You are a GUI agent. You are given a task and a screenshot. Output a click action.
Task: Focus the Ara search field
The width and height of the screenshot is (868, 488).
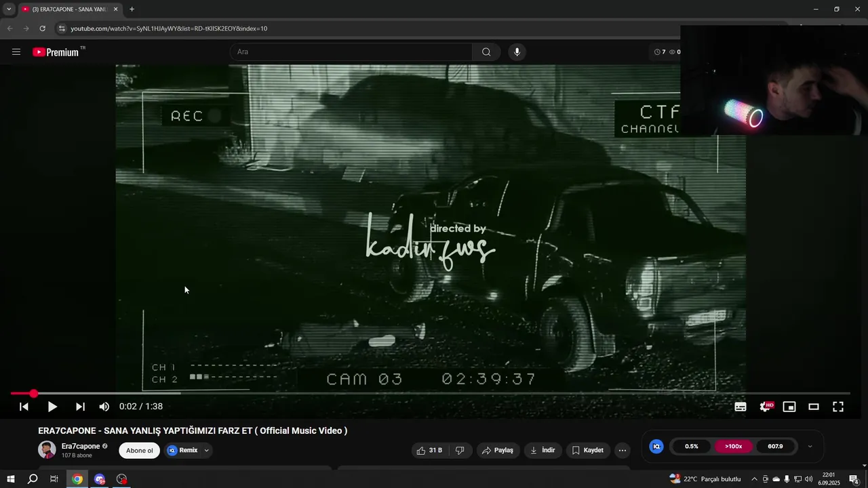pos(351,52)
